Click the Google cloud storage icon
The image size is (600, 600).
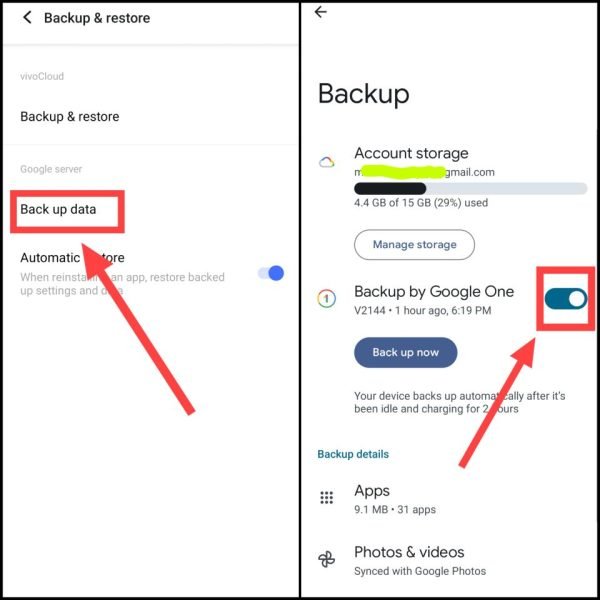click(326, 162)
